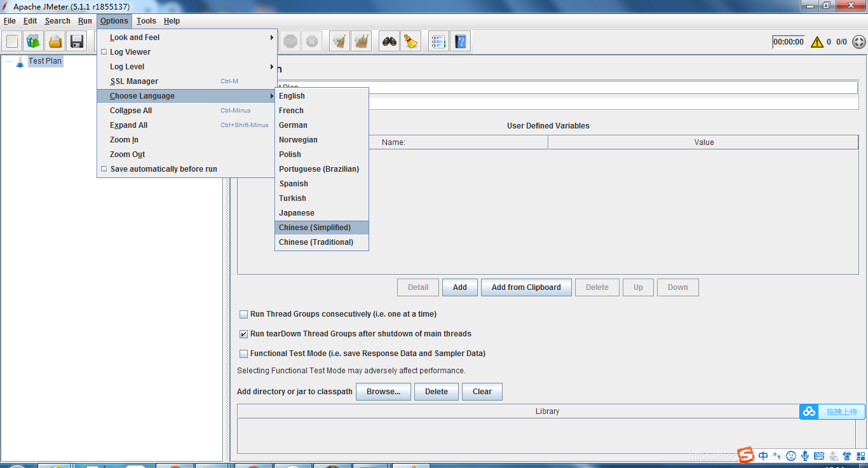The width and height of the screenshot is (868, 468).
Task: Click the Sogou toolbox grid icon
Action: tap(860, 455)
